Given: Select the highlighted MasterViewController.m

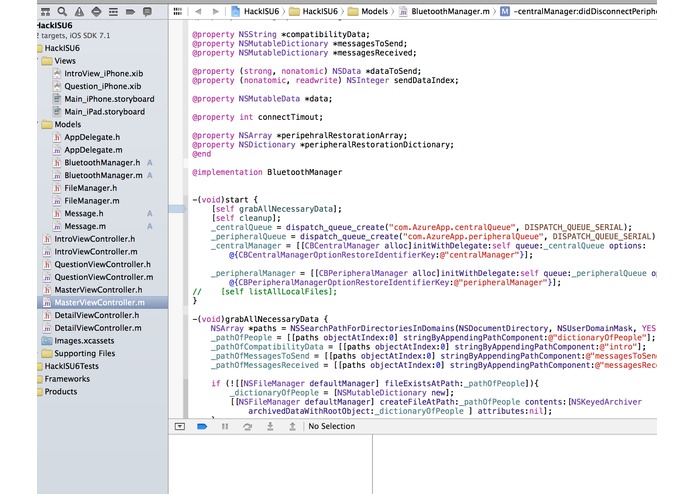Looking at the screenshot, I should (x=102, y=303).
